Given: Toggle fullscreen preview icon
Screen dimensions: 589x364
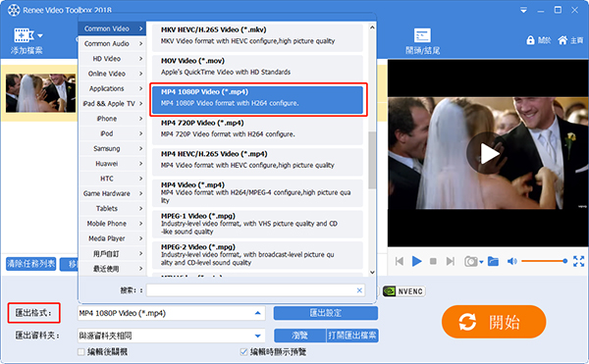Looking at the screenshot, I should pos(578,261).
